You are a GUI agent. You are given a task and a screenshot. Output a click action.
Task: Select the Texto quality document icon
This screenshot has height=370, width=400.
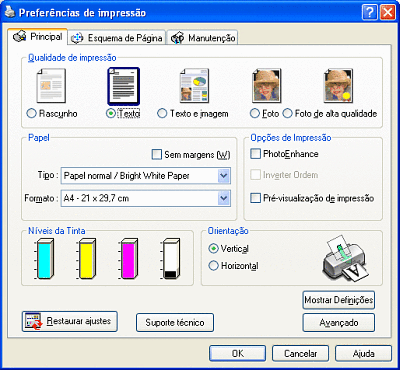point(123,86)
